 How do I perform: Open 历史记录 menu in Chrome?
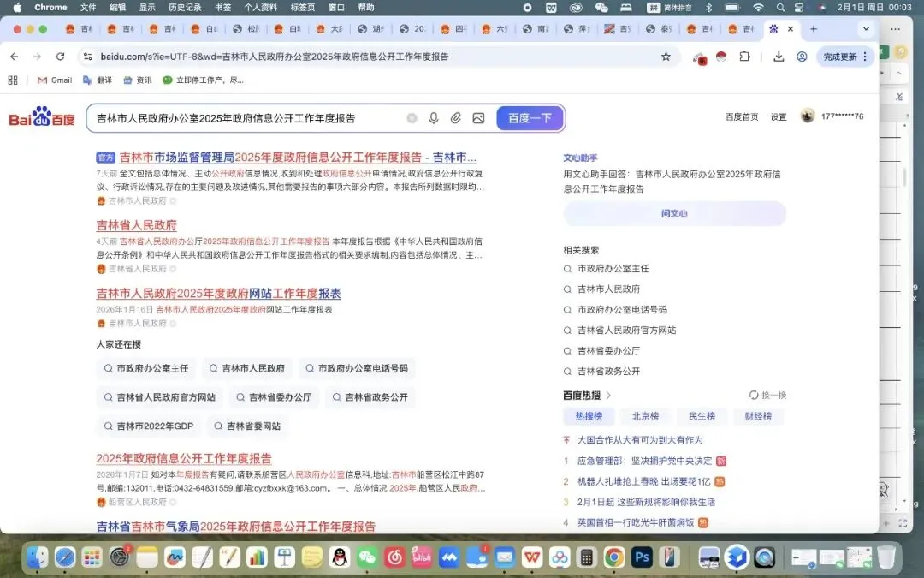[x=185, y=7]
